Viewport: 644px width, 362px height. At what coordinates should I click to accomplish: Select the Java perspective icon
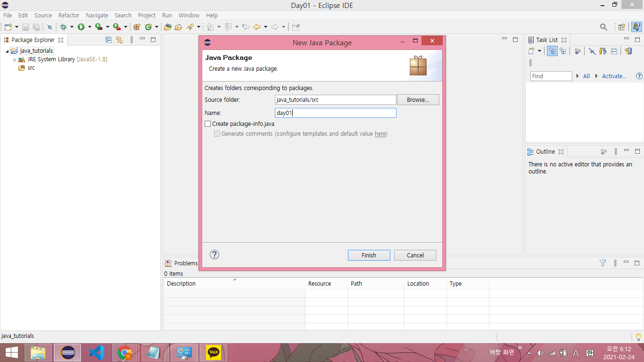[x=636, y=27]
